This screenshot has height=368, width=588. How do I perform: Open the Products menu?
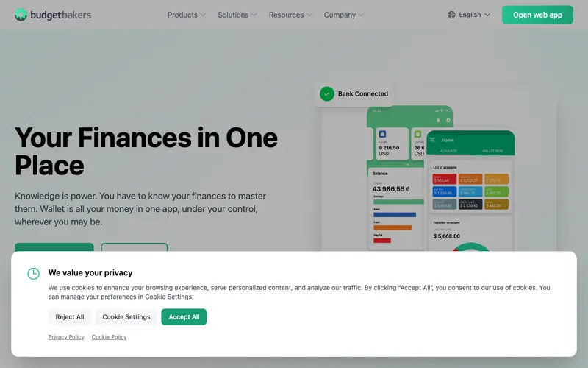(187, 15)
